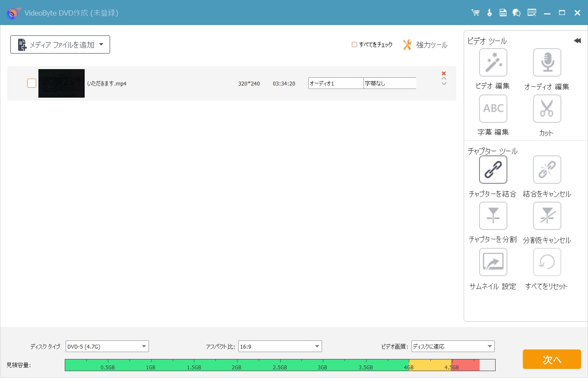The height and width of the screenshot is (378, 588).
Task: Move いただきます.mp4 down with the arrow
Action: coord(444,83)
